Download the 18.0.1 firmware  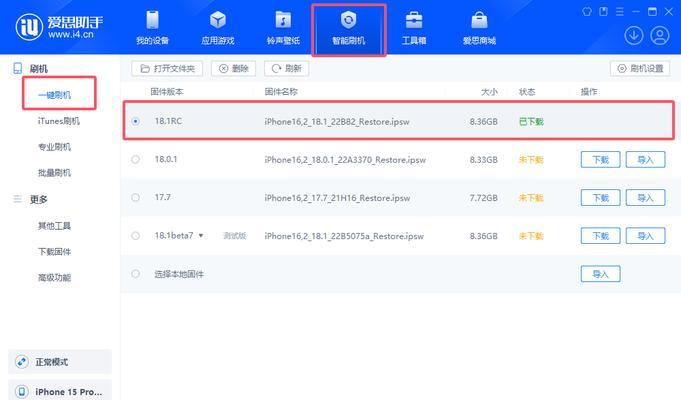(x=601, y=160)
